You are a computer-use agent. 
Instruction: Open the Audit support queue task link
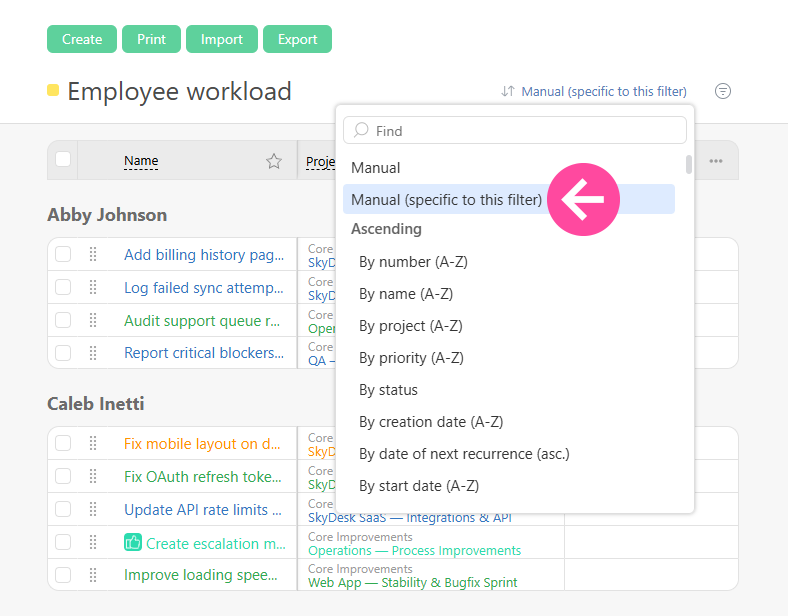pyautogui.click(x=202, y=321)
